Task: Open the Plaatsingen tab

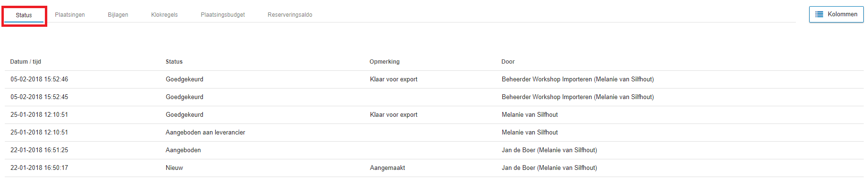Action: pyautogui.click(x=70, y=15)
